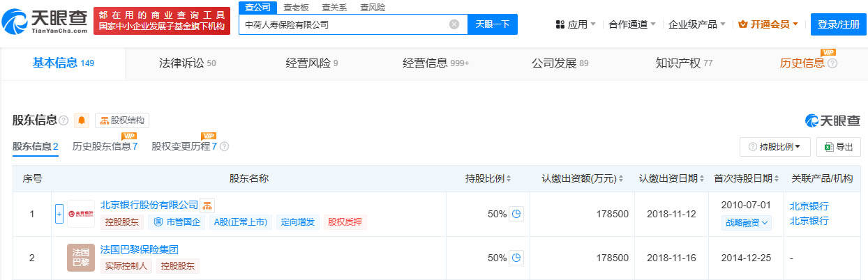
Task: Click the bell alert icon beside 股东信息
Action: 82,120
